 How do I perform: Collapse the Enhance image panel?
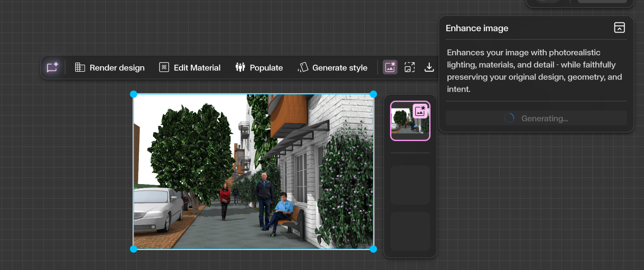coord(619,28)
